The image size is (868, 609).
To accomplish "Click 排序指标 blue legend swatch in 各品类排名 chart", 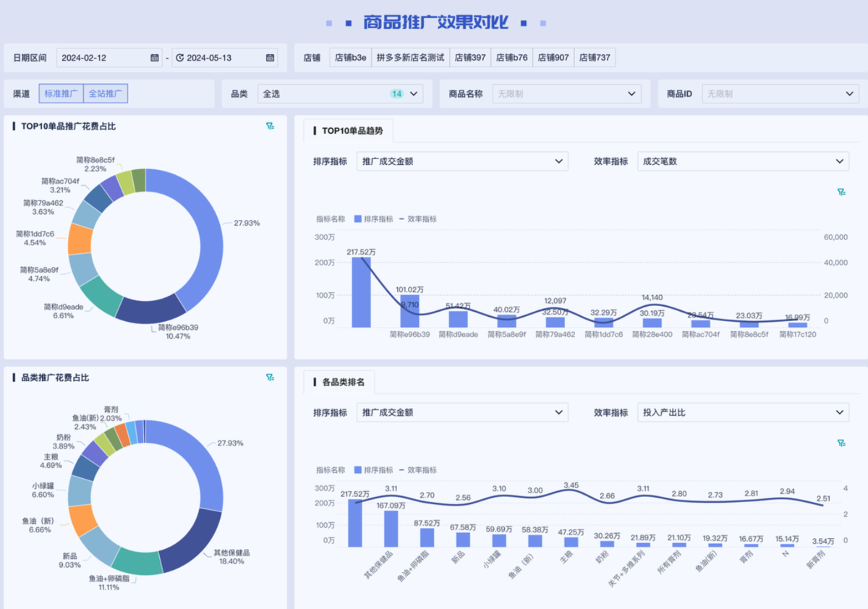I will 357,470.
